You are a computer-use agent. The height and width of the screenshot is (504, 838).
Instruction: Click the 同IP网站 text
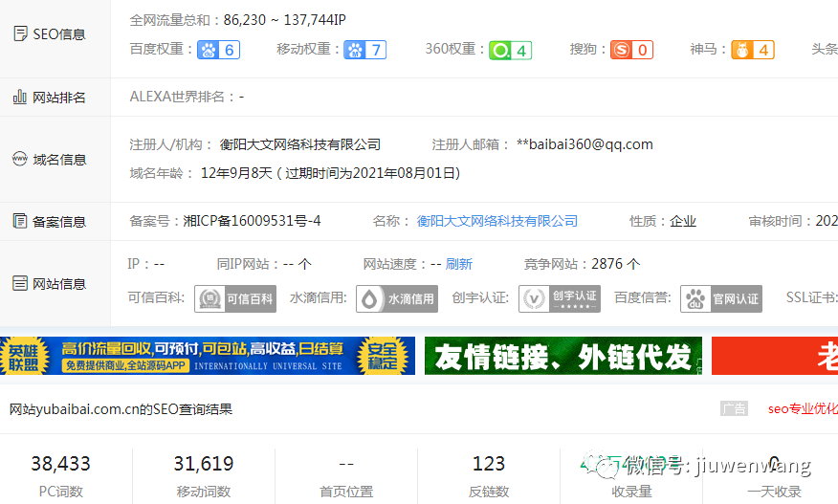(264, 264)
